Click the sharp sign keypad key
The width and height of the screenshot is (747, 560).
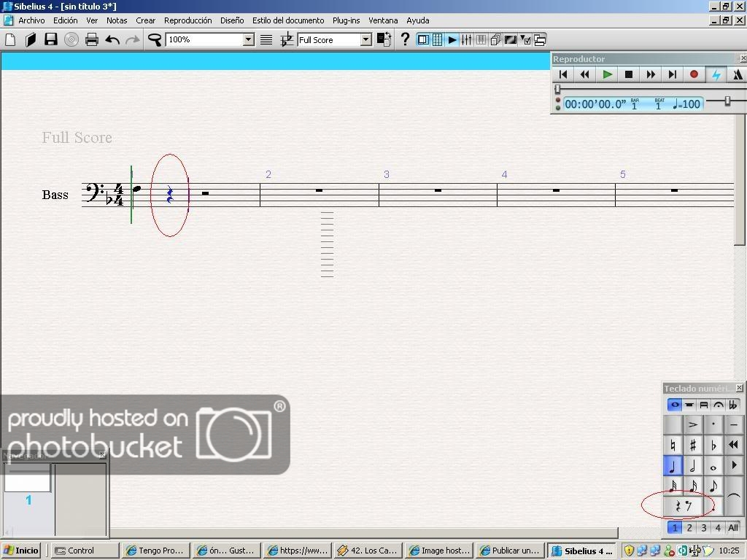click(693, 446)
